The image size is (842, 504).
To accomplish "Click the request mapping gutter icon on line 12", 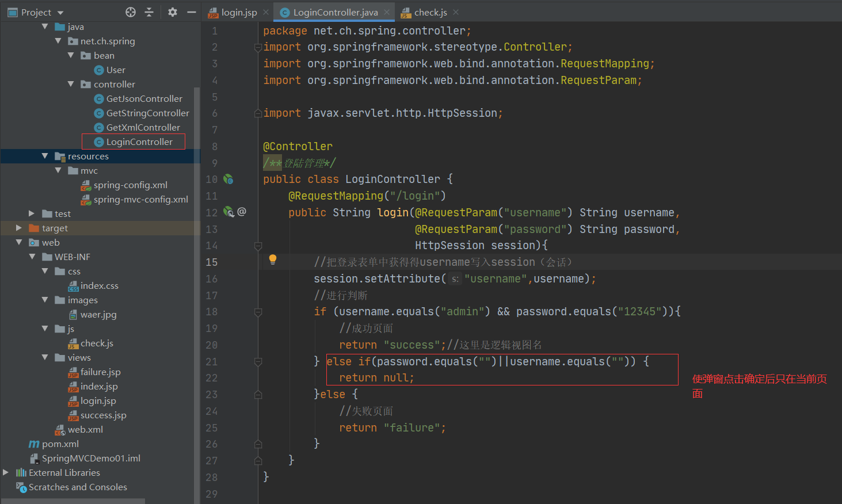I will [228, 212].
